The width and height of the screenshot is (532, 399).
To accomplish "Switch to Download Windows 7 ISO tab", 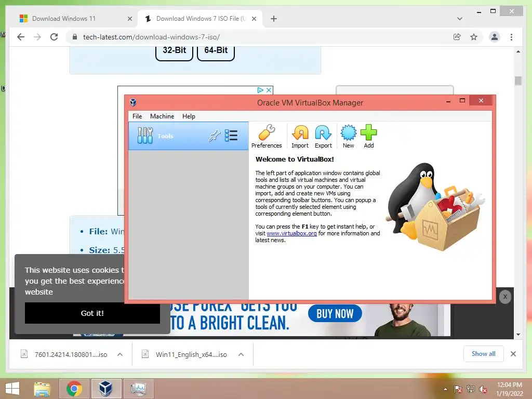I will click(x=201, y=19).
